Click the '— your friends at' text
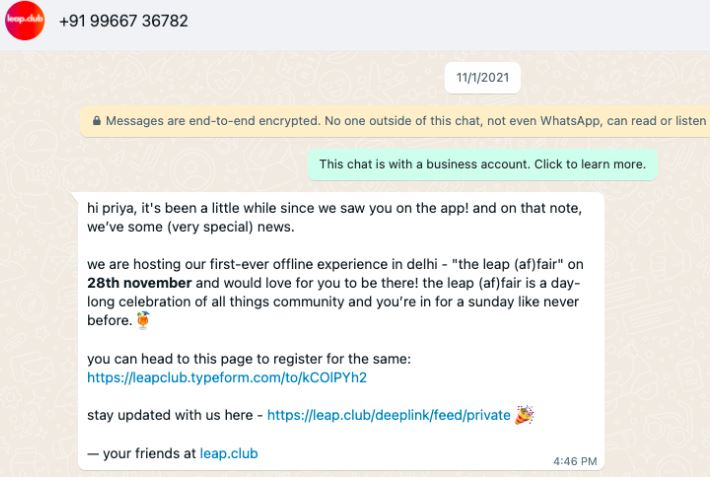This screenshot has width=710, height=477. click(x=141, y=453)
